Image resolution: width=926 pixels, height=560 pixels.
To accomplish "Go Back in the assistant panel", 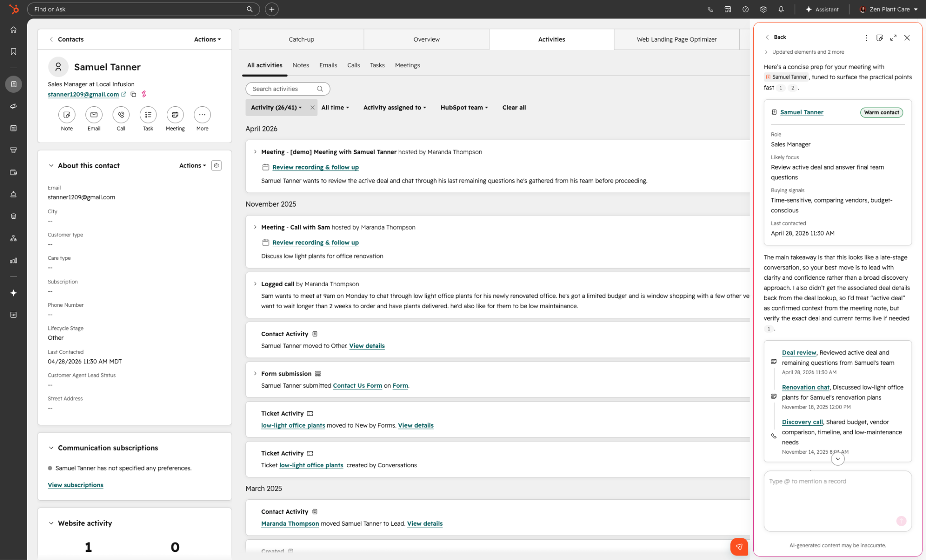I will 776,37.
